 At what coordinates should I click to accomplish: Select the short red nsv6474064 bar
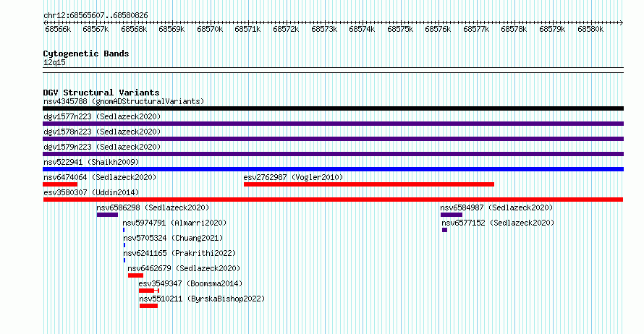tap(60, 184)
